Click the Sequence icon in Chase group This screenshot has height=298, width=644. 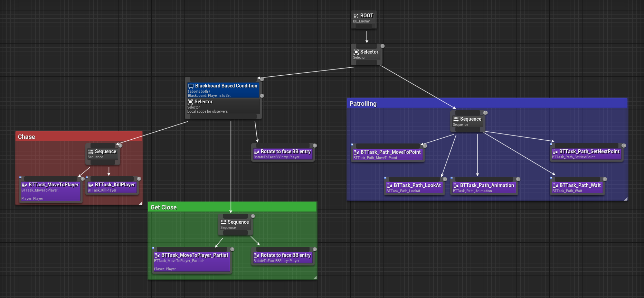tap(91, 152)
